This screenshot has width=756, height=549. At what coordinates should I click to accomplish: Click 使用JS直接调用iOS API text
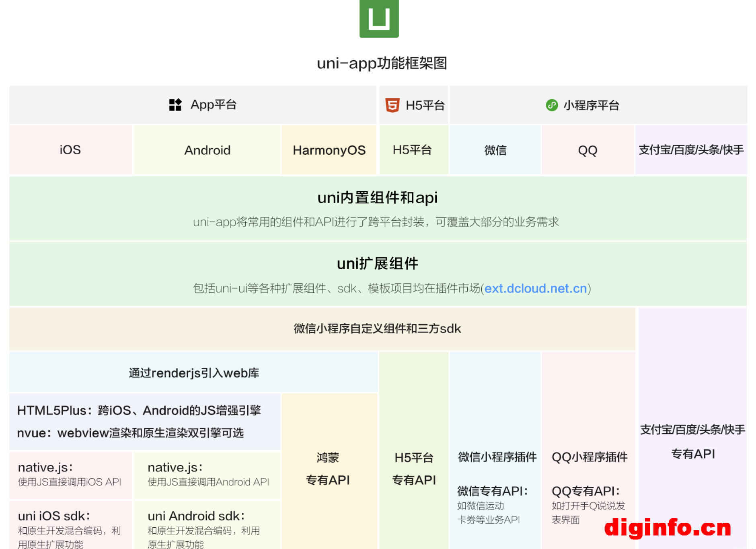coord(70,482)
